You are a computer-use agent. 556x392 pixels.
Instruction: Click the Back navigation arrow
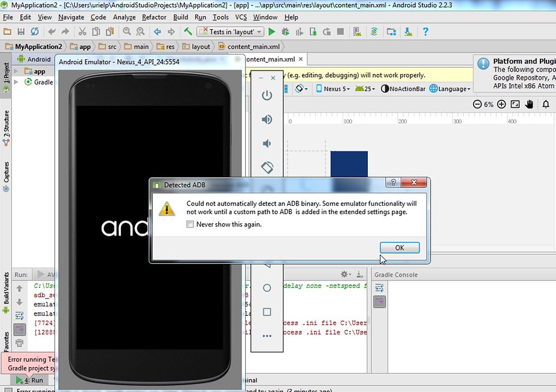click(158, 32)
